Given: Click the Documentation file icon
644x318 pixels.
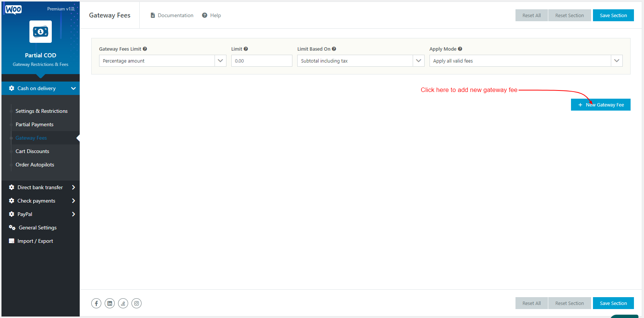Looking at the screenshot, I should tap(153, 15).
